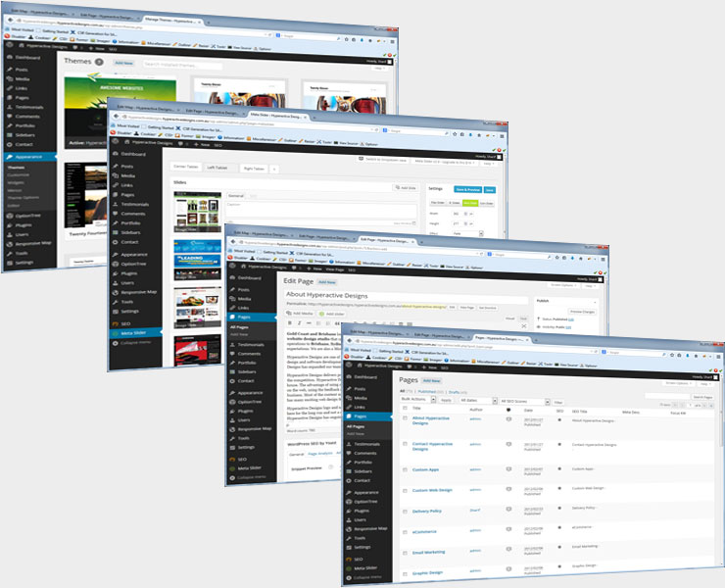The width and height of the screenshot is (725, 588).
Task: Tick the Custom Apps row checkbox
Action: click(405, 469)
